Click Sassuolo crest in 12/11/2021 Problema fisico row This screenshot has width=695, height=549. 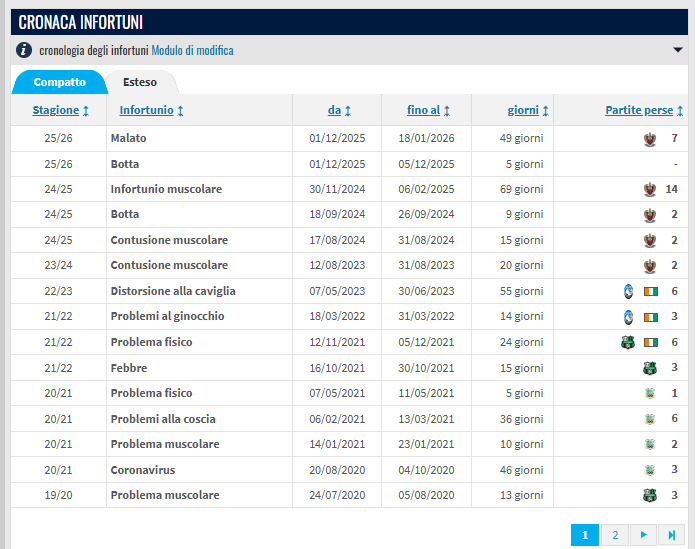point(628,342)
